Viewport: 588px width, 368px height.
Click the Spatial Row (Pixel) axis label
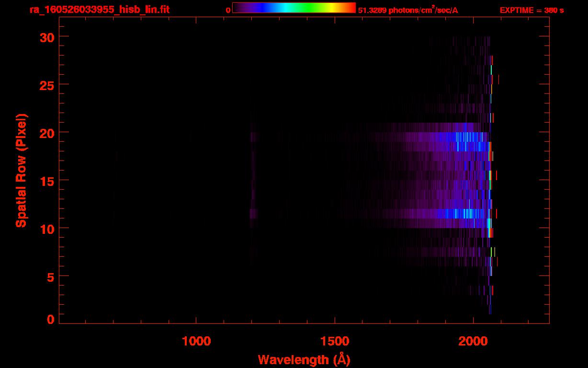pyautogui.click(x=21, y=171)
